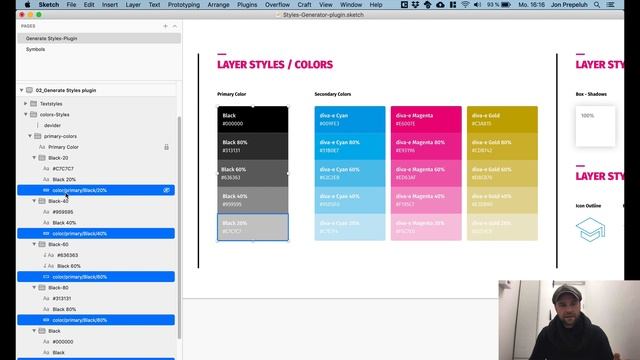Collapse the Black-60 group

tap(34, 244)
